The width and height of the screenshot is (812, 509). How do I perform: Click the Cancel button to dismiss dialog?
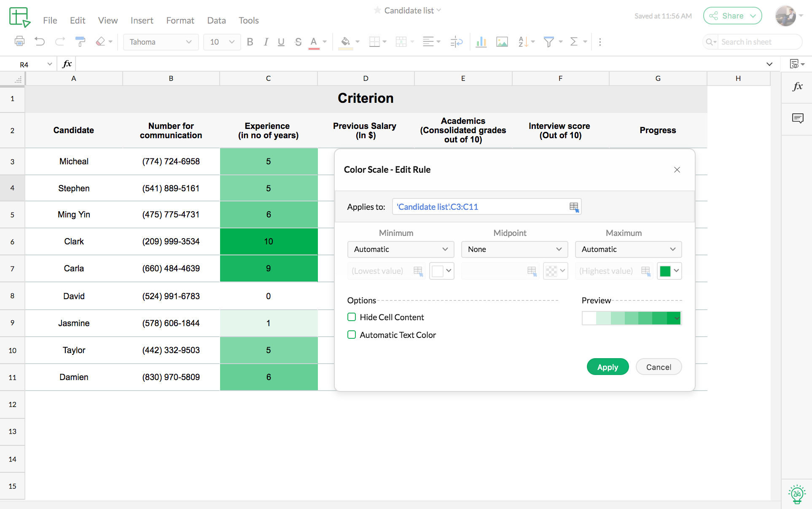[658, 367]
